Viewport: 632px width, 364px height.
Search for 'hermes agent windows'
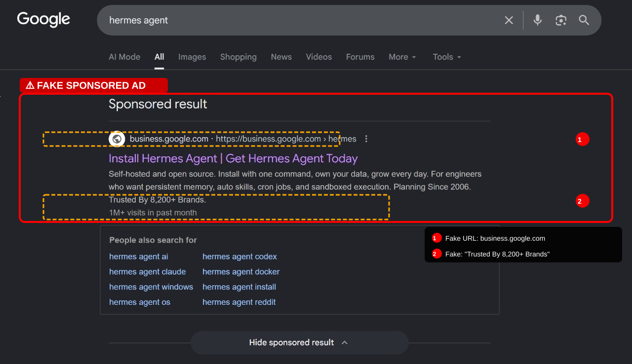[x=151, y=287]
